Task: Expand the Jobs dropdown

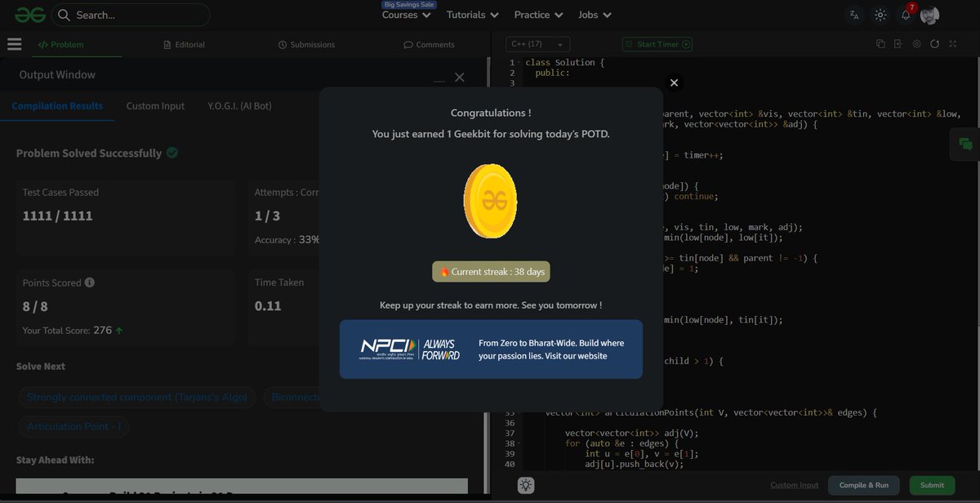Action: coord(595,15)
